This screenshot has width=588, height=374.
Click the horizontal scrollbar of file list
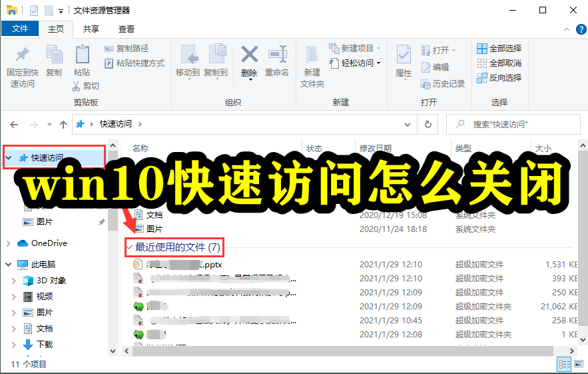343,351
